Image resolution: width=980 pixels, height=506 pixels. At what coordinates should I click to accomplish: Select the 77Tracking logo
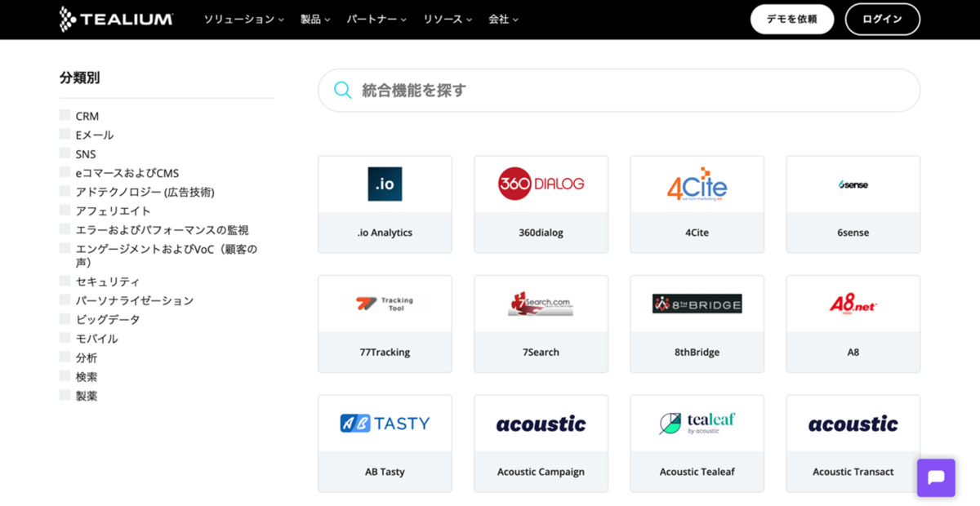click(385, 304)
